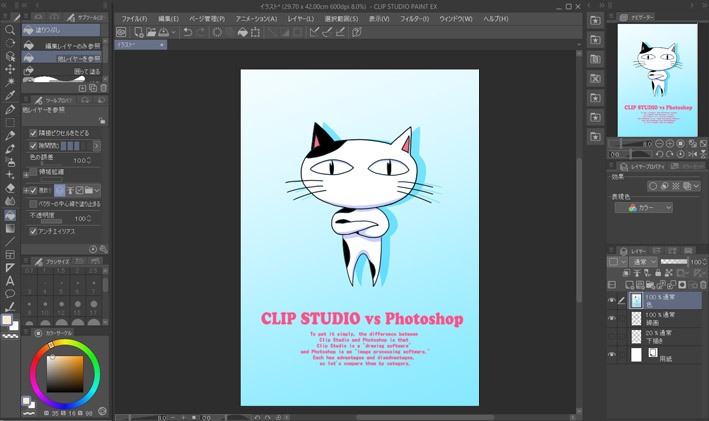This screenshot has width=709, height=421.
Task: Open the フィルター(I) menu
Action: (x=412, y=19)
